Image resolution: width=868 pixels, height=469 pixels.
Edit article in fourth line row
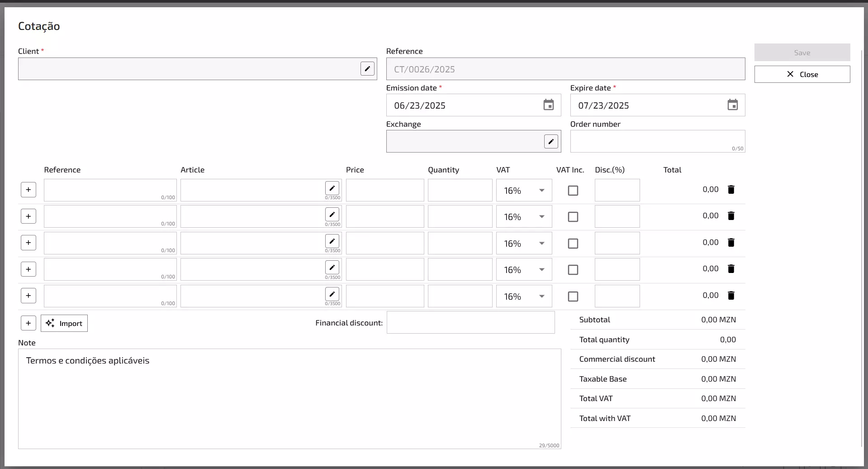point(332,267)
